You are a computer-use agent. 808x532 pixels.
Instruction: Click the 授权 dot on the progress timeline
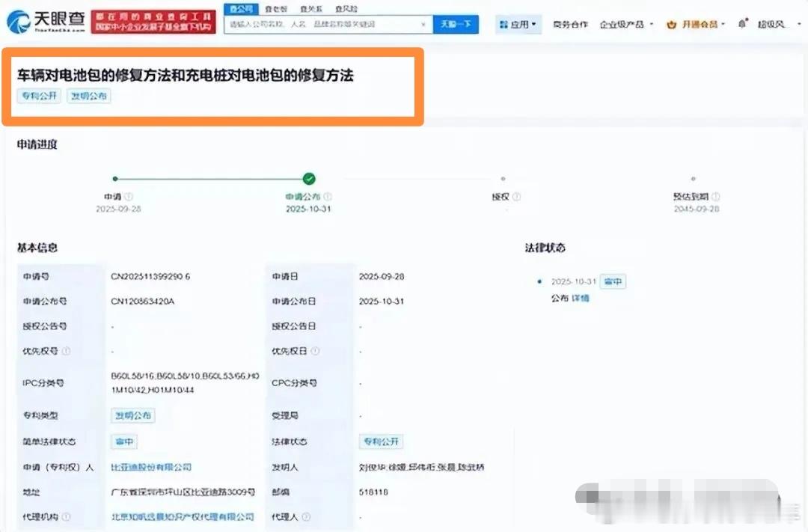[x=503, y=179]
